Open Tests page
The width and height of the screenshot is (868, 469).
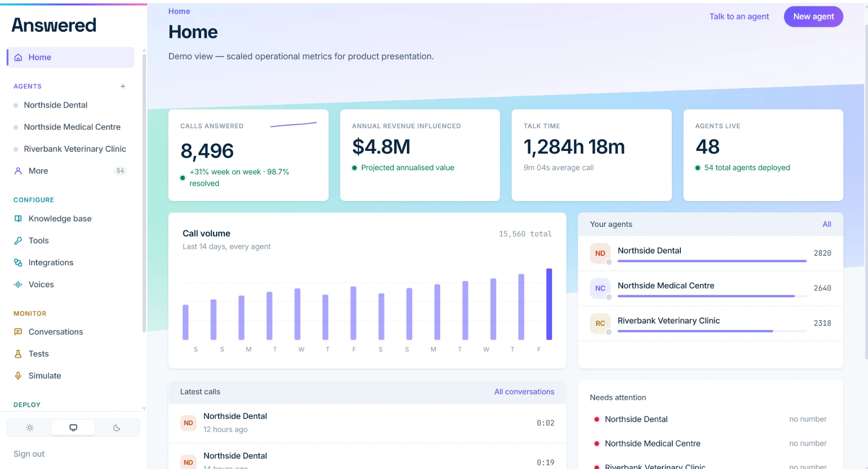coord(71,354)
